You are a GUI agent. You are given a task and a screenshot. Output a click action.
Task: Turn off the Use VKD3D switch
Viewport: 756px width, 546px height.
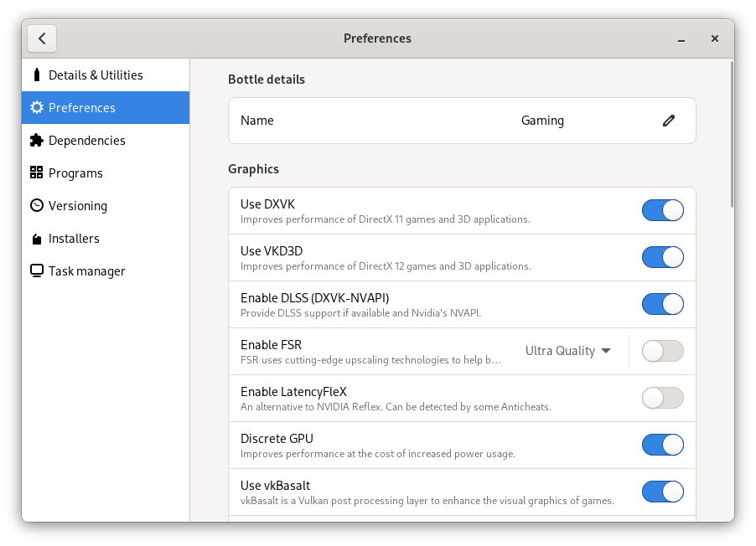click(662, 257)
